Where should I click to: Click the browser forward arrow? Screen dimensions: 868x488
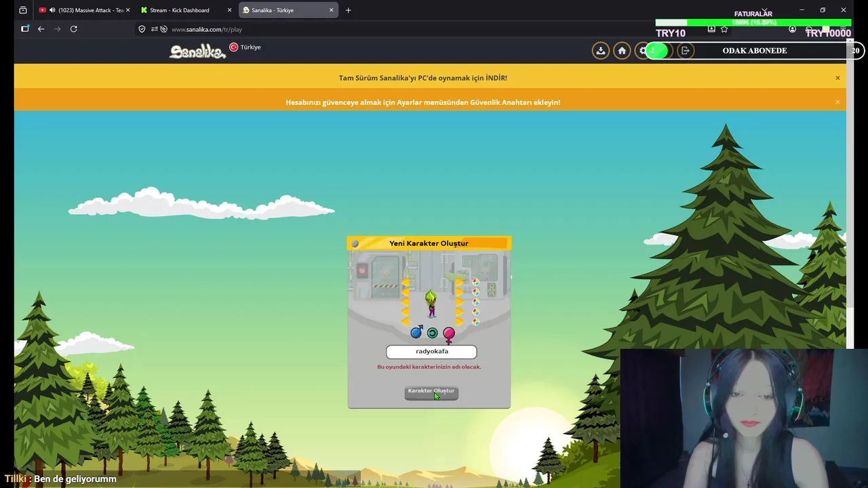(x=57, y=29)
